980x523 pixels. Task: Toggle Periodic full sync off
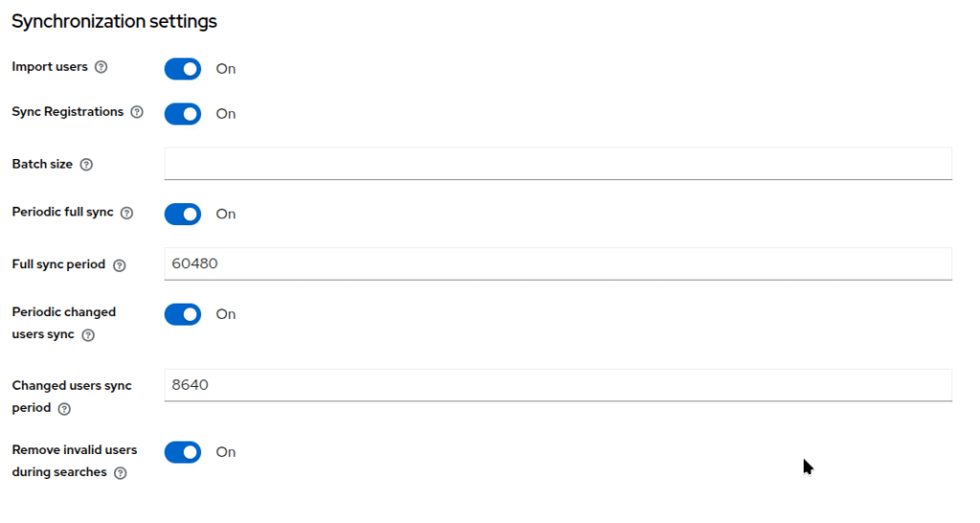click(x=183, y=214)
